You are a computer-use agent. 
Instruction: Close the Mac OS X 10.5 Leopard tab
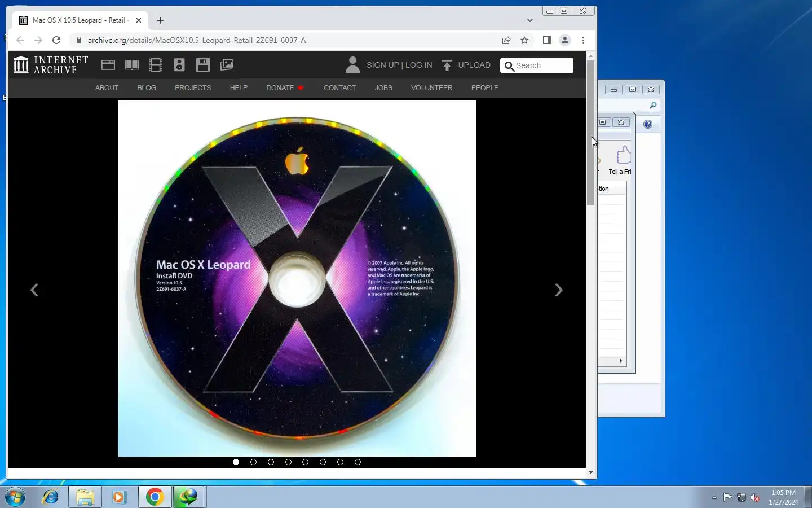[139, 20]
